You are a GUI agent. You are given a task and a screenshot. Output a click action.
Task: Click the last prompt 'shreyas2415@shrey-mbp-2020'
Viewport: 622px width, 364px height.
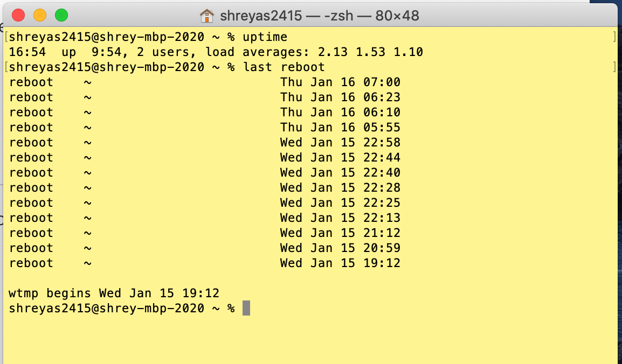click(x=107, y=309)
